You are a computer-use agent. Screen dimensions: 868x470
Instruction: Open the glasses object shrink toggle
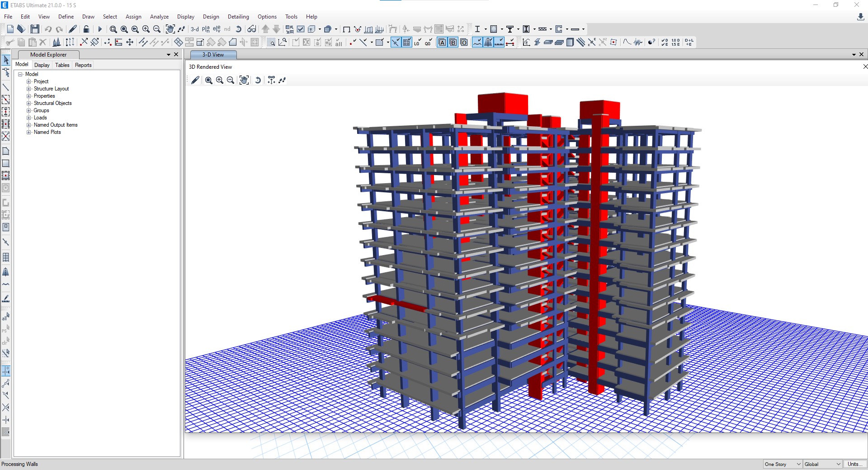pos(252,29)
